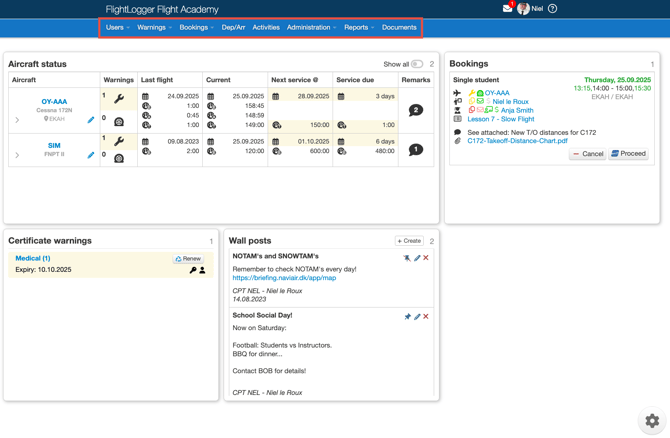Open Lesson 7 - Slow Flight link
The width and height of the screenshot is (670, 438).
501,119
